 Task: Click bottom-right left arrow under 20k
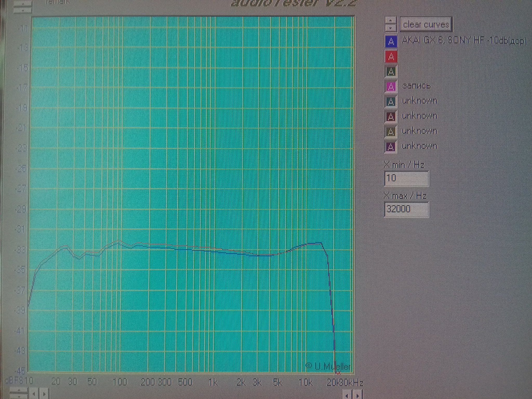click(x=347, y=396)
